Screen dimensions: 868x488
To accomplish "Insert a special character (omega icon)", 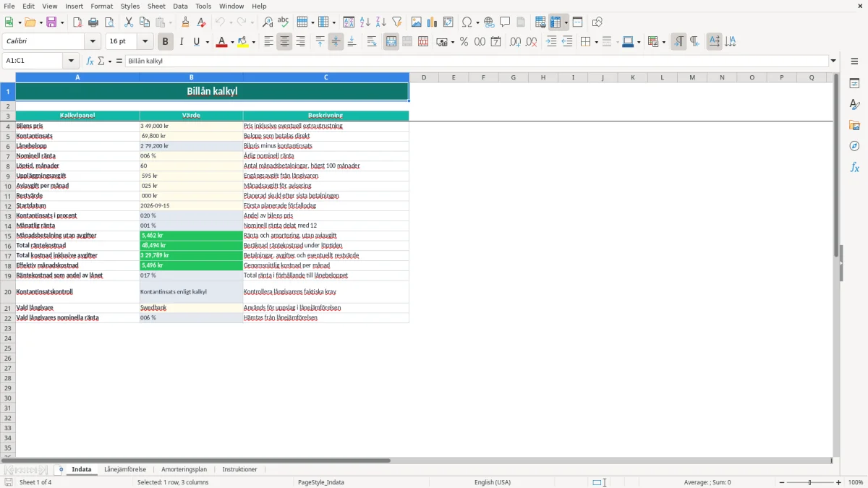I will 467,22.
